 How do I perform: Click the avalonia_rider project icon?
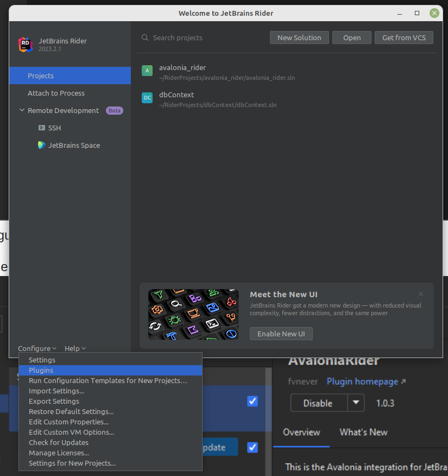click(147, 71)
